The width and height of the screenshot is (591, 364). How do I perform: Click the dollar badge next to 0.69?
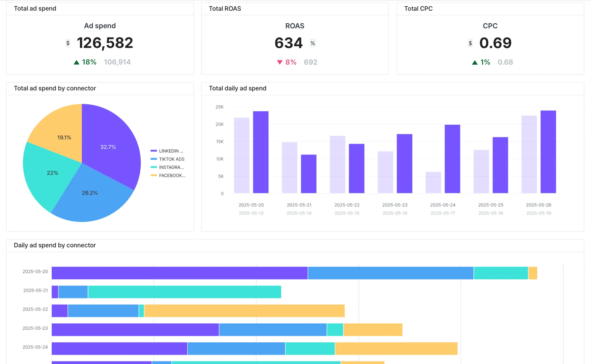click(x=470, y=43)
